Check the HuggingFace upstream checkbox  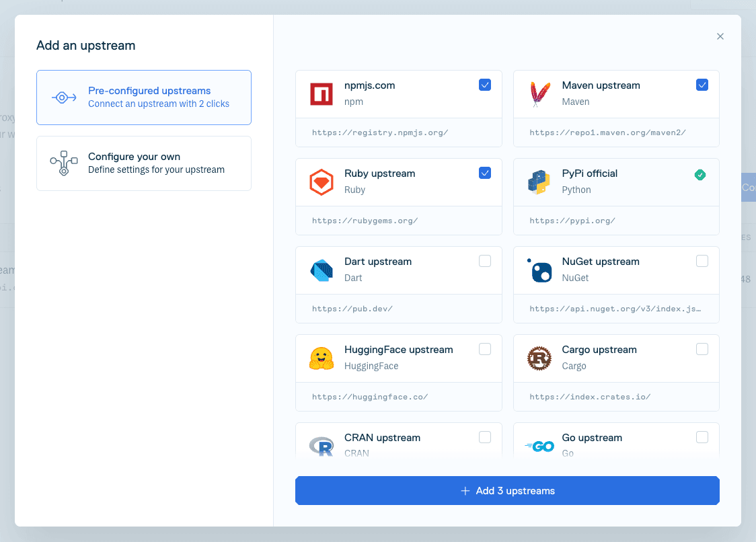click(485, 349)
